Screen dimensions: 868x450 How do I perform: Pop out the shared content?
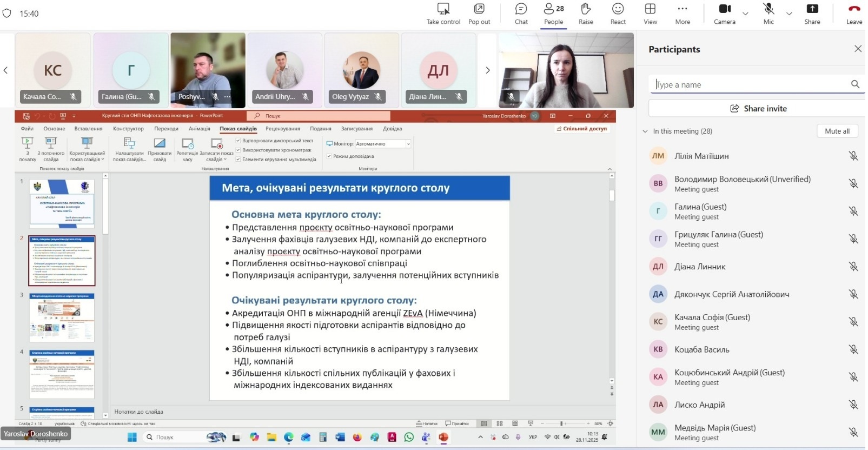pos(479,14)
